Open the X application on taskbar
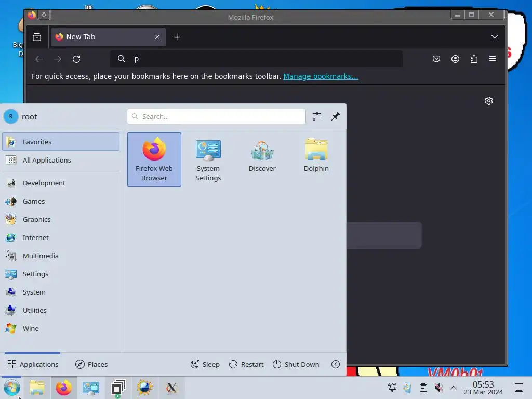 171,388
